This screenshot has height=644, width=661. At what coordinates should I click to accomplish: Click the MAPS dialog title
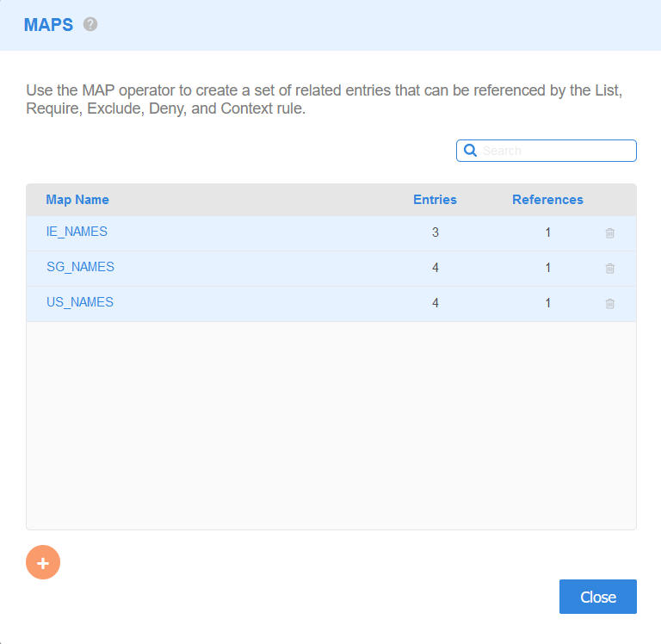(48, 25)
